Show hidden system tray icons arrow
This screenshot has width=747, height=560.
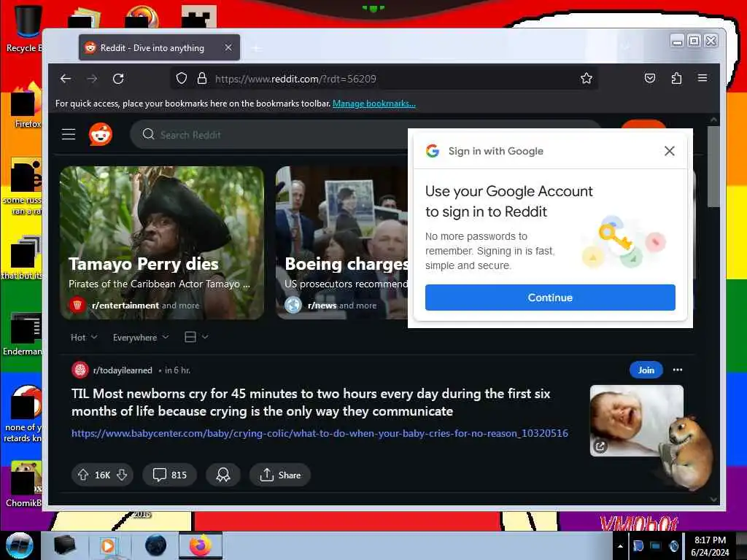pos(620,546)
